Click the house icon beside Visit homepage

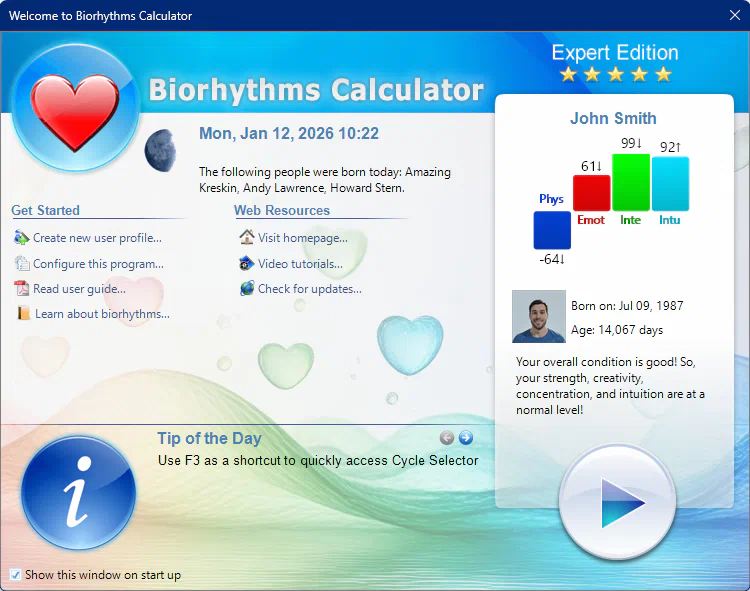pos(247,238)
